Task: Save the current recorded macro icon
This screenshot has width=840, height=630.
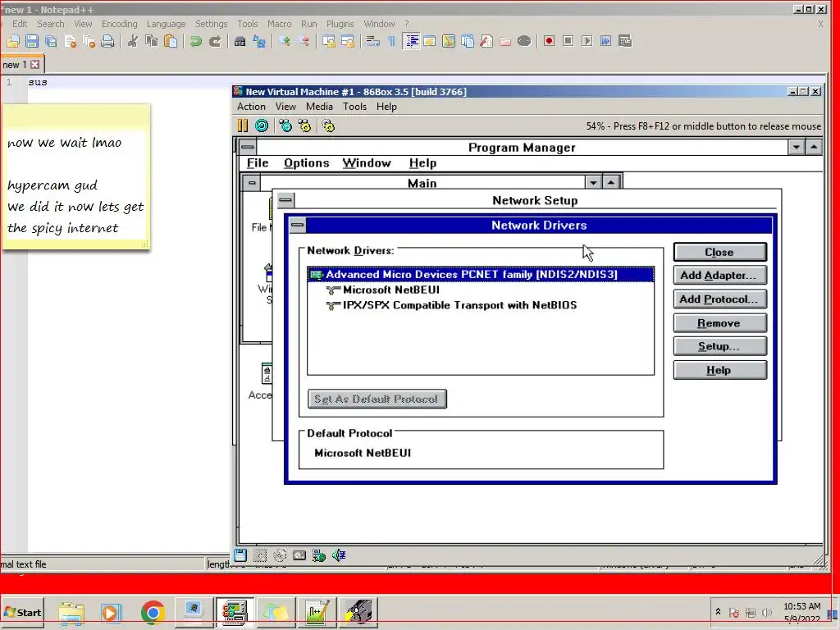Action: click(625, 41)
